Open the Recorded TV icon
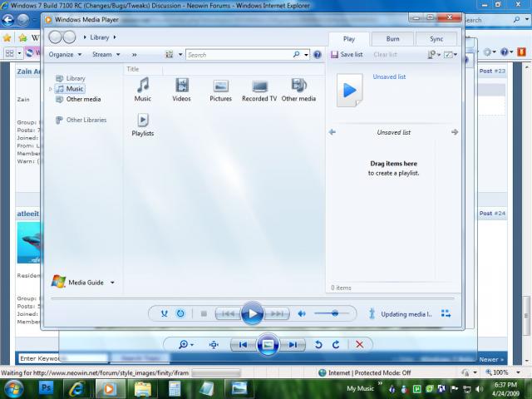 tap(259, 86)
